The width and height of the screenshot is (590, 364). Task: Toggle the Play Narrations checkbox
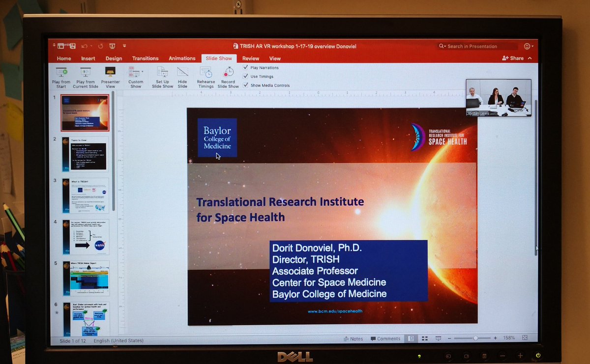tap(246, 67)
